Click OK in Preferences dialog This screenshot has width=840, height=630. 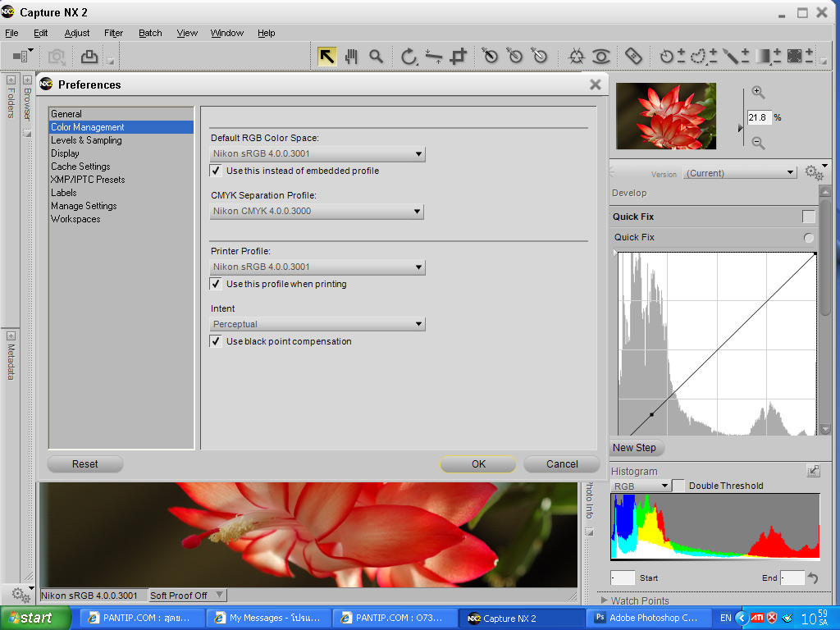click(478, 464)
